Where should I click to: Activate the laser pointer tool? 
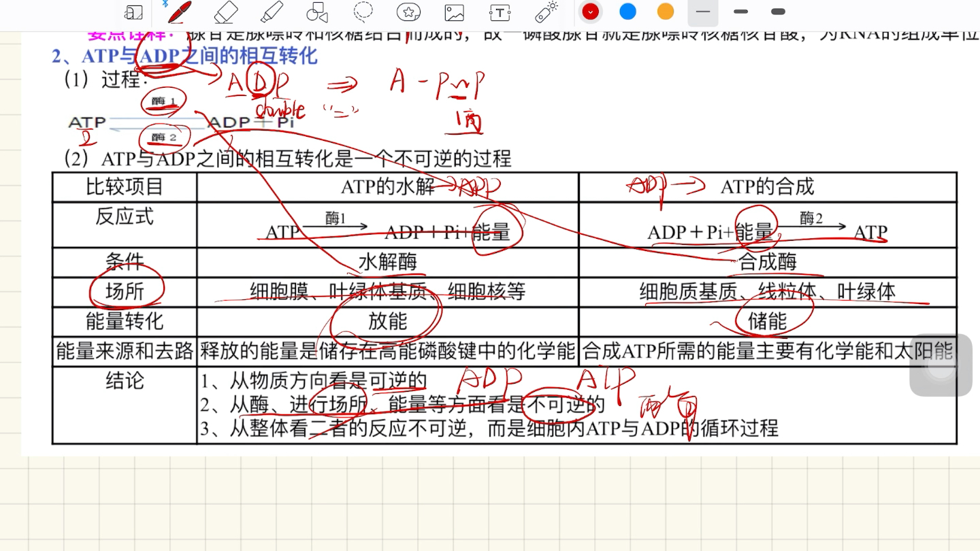point(546,12)
